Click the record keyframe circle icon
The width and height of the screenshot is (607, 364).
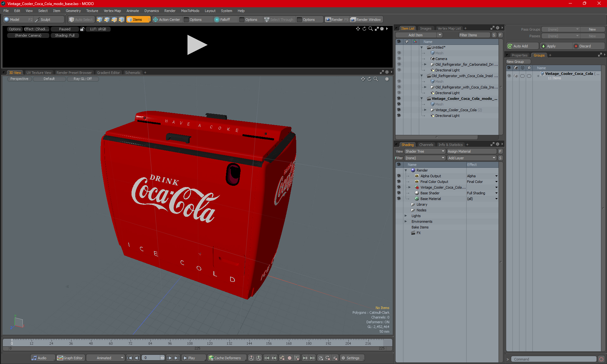coord(289,358)
